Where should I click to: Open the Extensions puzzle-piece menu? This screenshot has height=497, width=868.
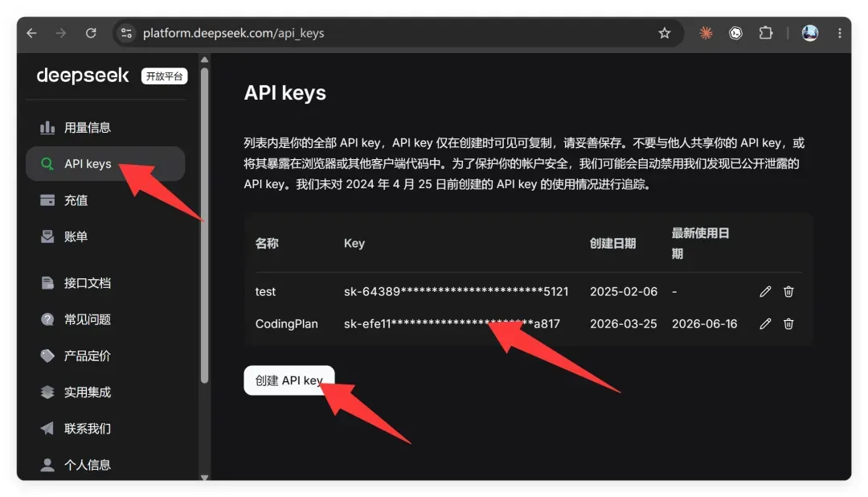pyautogui.click(x=766, y=33)
